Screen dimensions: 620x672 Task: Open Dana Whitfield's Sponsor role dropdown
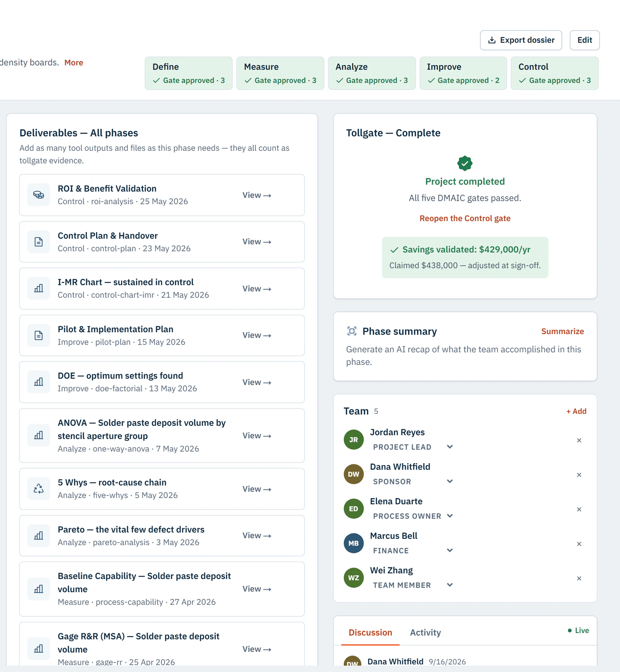click(412, 481)
